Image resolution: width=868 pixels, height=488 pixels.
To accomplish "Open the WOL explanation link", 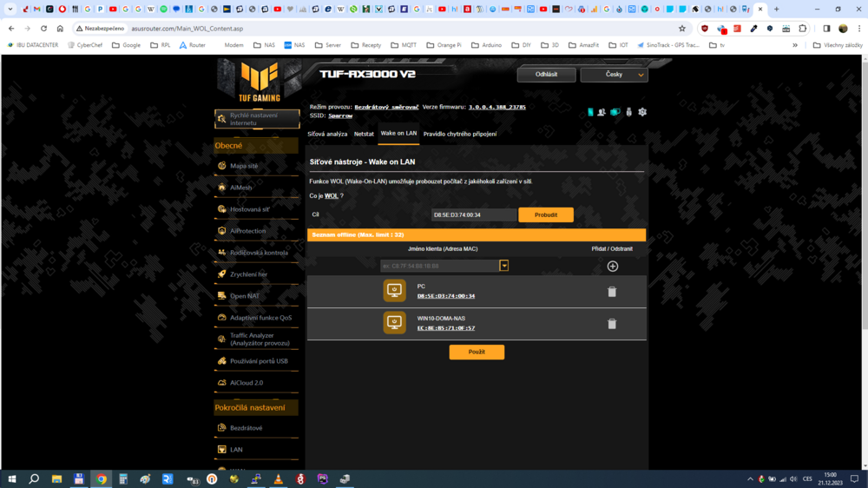I will [332, 196].
